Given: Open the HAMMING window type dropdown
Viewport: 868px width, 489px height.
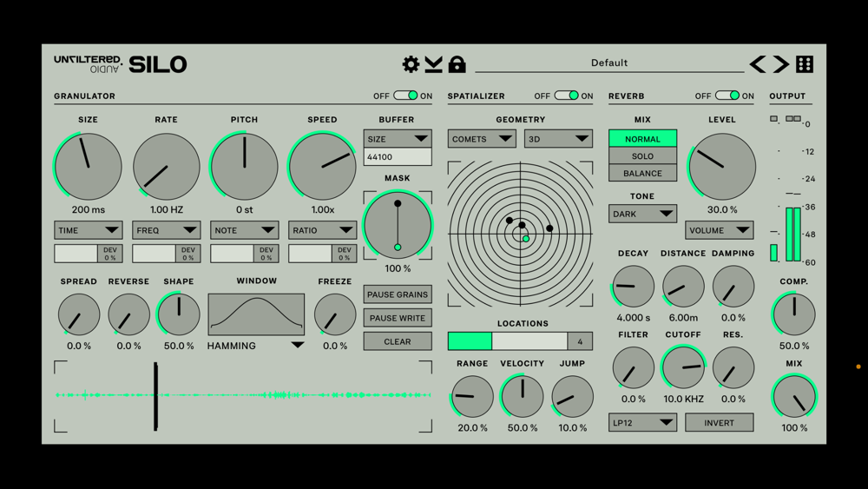Looking at the screenshot, I should 256,346.
